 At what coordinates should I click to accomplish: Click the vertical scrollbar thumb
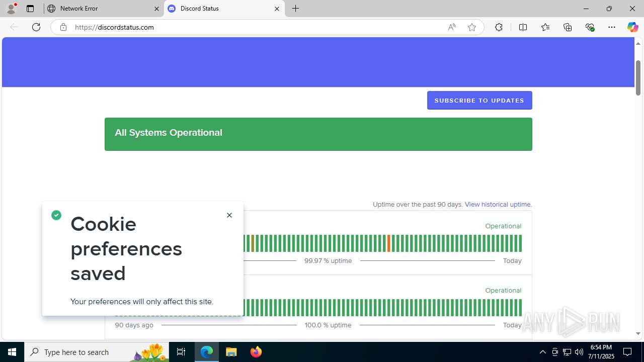point(638,77)
